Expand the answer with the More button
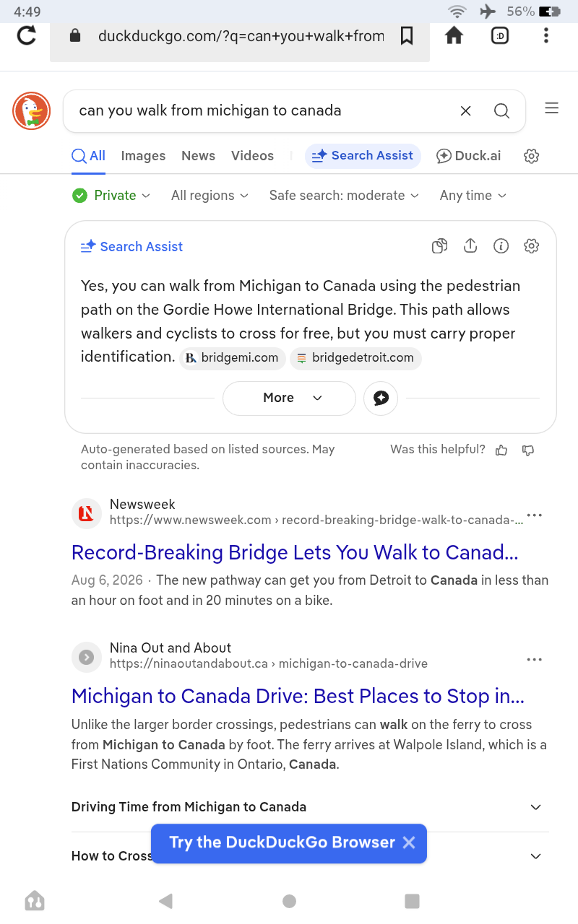Screen dimensions: 578x924 click(289, 398)
